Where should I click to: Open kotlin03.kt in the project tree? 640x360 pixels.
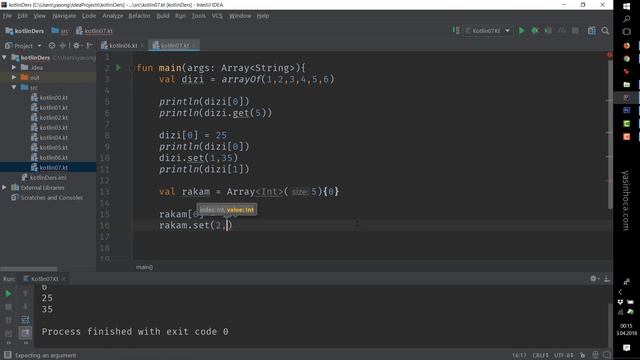49,127
